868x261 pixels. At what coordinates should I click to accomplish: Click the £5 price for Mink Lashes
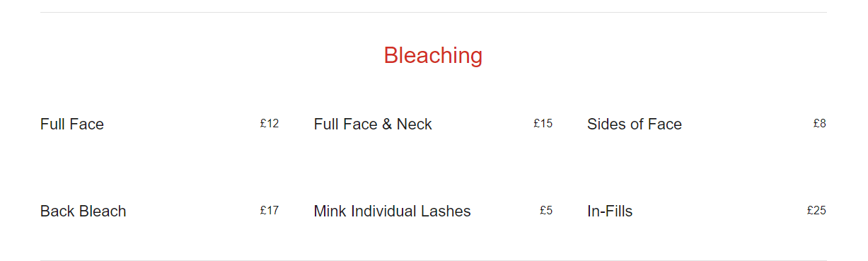546,210
